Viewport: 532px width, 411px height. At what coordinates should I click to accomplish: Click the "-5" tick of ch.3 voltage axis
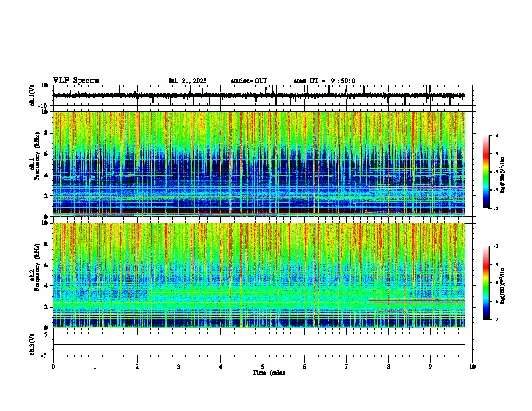[46, 355]
